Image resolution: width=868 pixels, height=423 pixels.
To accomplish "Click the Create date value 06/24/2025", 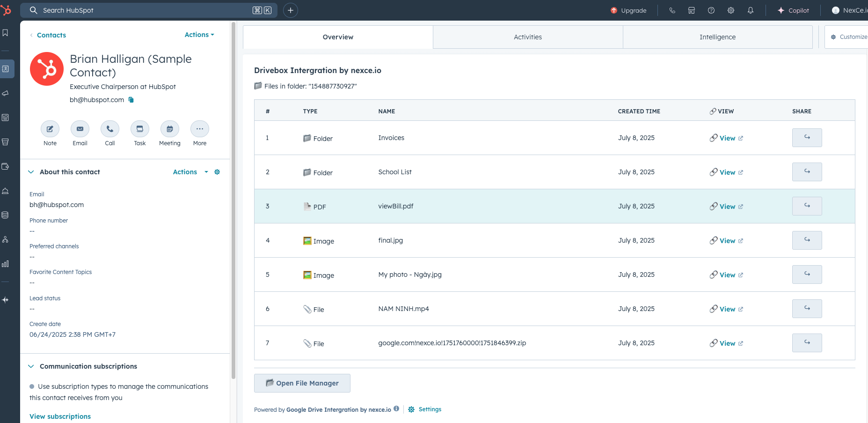I will tap(73, 334).
